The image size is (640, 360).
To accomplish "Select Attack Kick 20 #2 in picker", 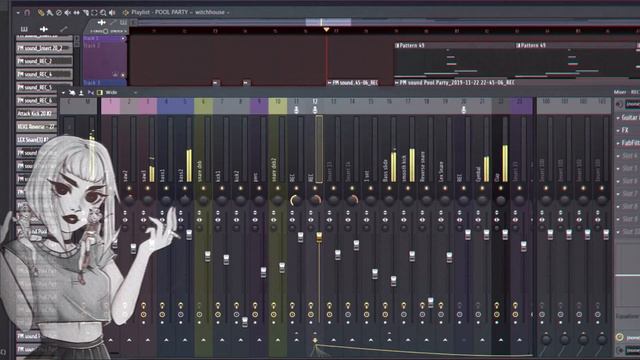I will coord(36,113).
